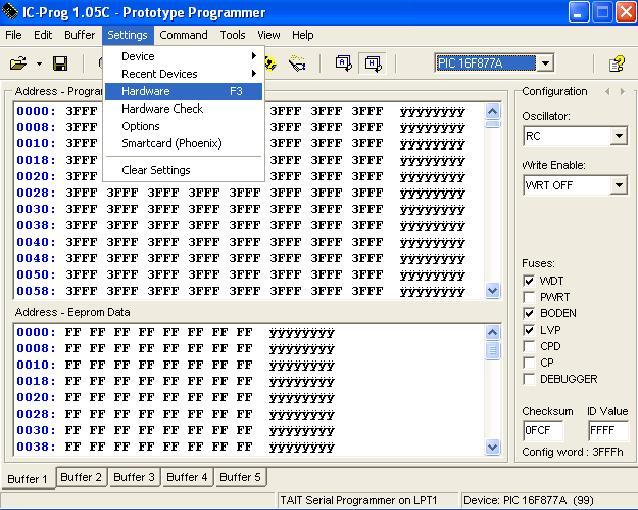Tick the CP code protect checkbox
638x510 pixels.
pyautogui.click(x=529, y=362)
